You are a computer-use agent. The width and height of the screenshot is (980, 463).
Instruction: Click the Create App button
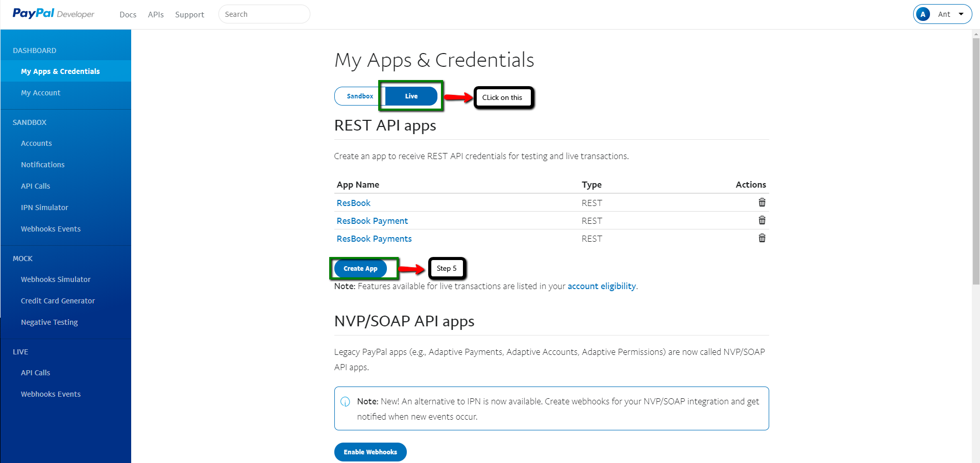(360, 269)
